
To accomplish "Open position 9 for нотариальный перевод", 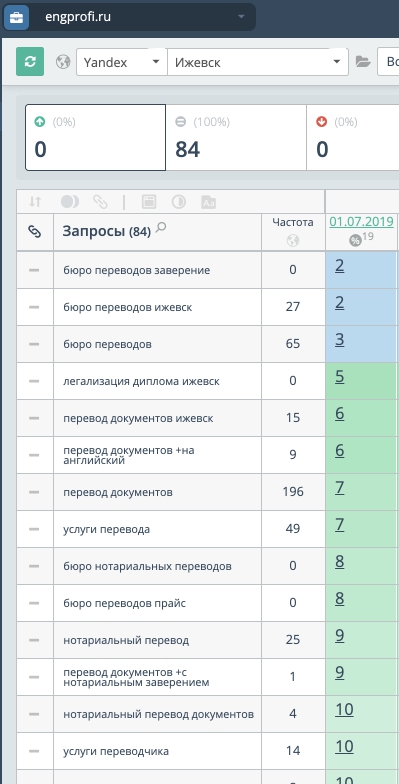I will pyautogui.click(x=340, y=636).
